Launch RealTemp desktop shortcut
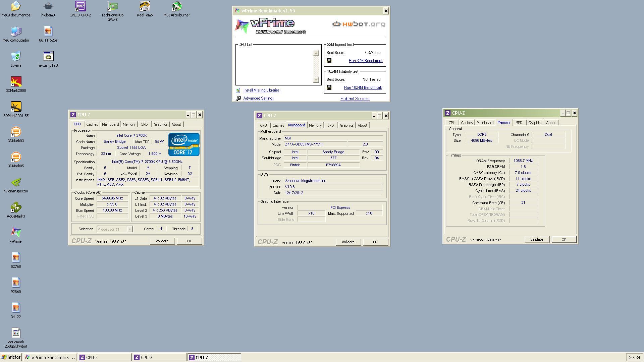 145,9
